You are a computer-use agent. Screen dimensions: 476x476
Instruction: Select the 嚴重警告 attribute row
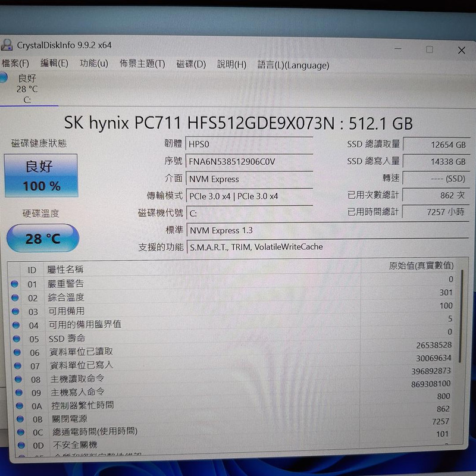tap(233, 282)
